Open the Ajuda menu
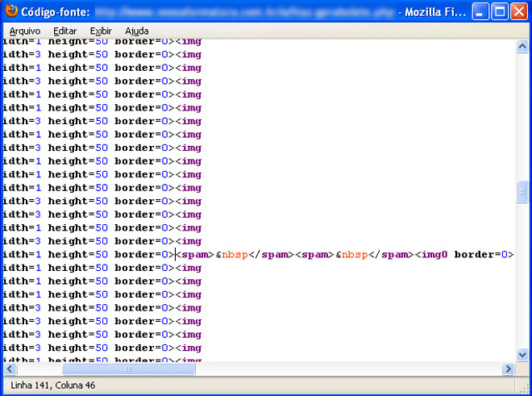 coord(136,30)
